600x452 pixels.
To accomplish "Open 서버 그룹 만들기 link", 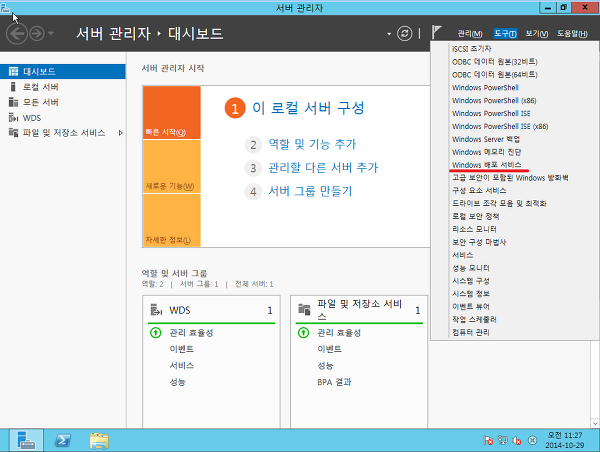I will 310,191.
